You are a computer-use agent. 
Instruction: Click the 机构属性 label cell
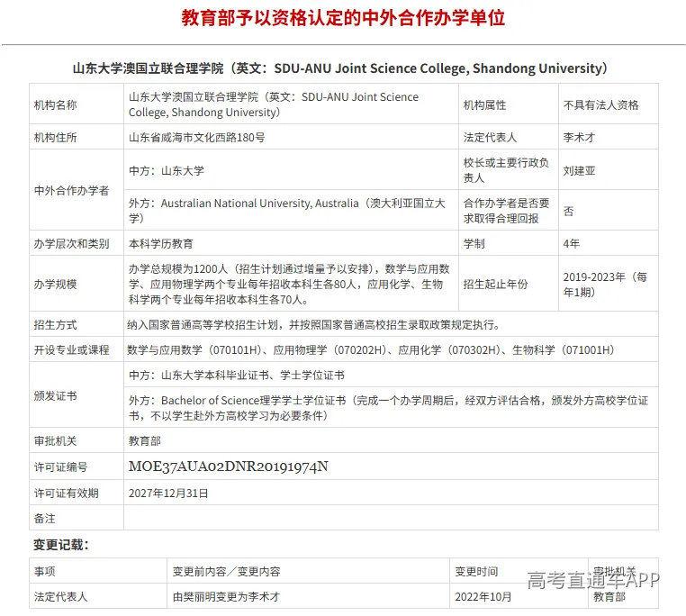click(509, 104)
